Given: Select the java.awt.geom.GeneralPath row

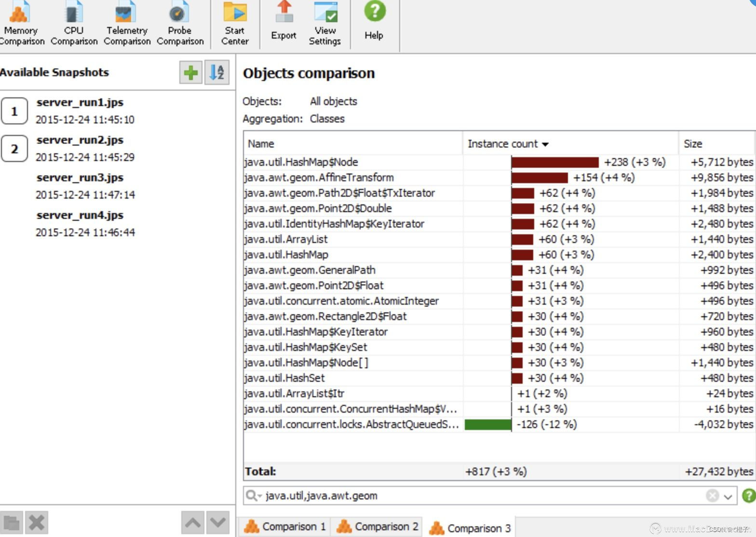Looking at the screenshot, I should [499, 270].
